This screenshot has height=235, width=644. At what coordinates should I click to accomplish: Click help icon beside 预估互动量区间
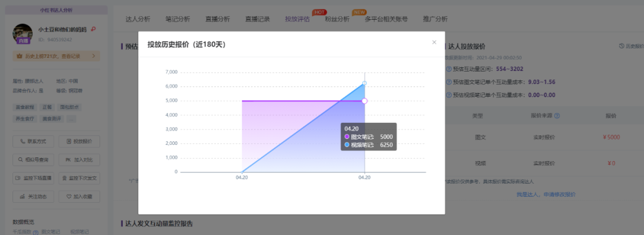[449, 69]
